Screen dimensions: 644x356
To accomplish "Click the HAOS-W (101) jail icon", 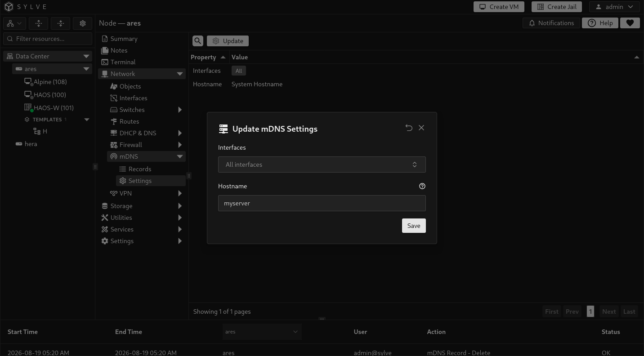I will [x=28, y=108].
